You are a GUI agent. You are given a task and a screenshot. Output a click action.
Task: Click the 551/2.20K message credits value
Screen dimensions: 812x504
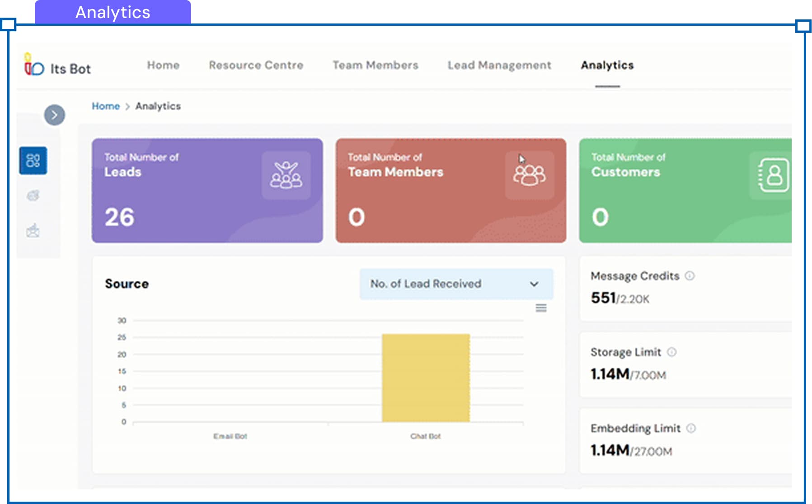point(620,298)
